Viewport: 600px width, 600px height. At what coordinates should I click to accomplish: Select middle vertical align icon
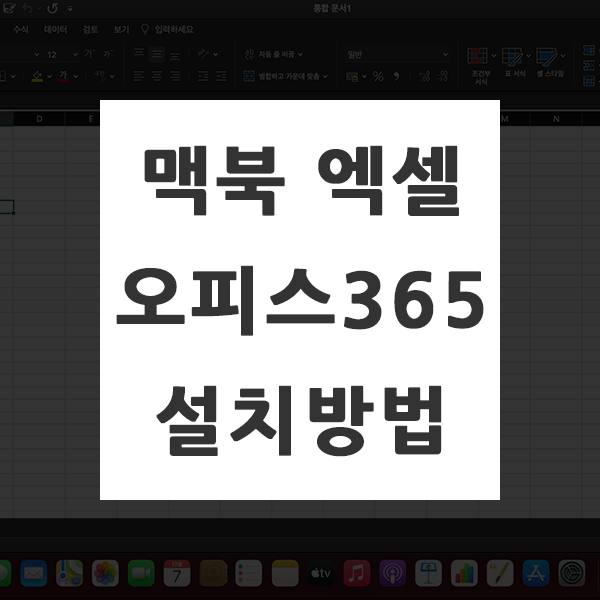click(157, 55)
